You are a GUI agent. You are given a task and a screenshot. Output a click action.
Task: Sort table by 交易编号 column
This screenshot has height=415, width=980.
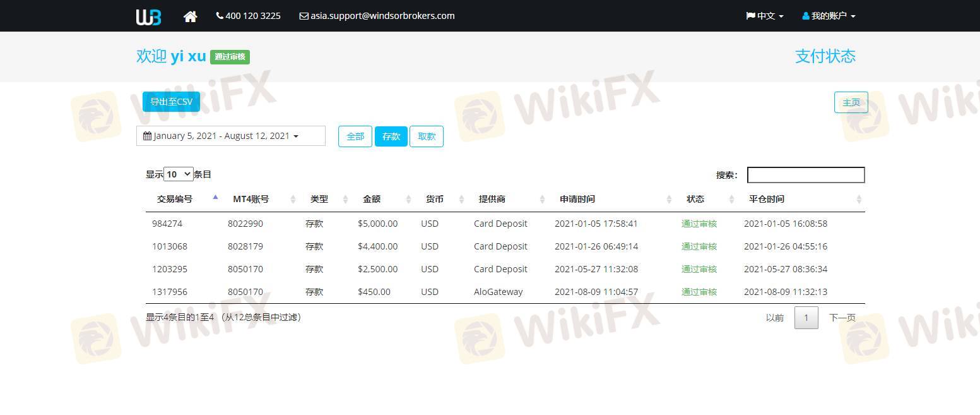point(175,199)
